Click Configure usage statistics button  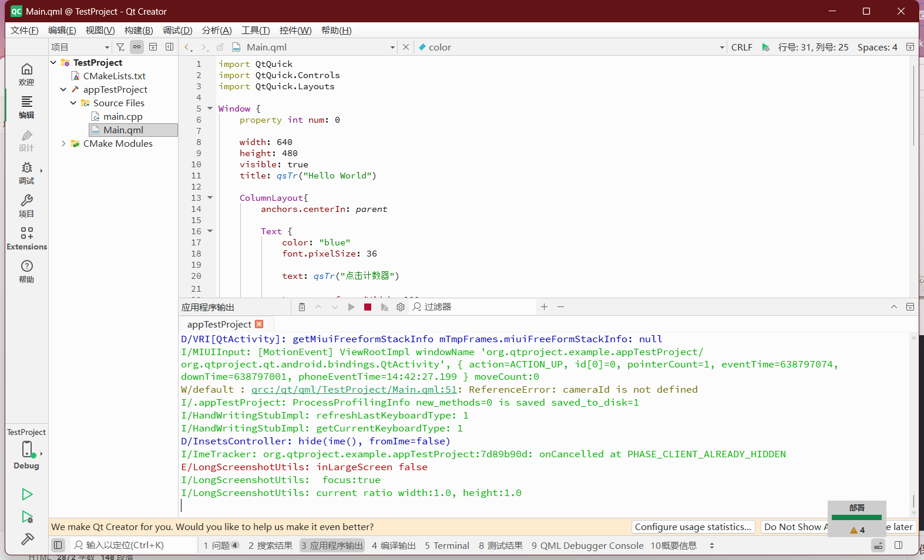[x=693, y=527]
